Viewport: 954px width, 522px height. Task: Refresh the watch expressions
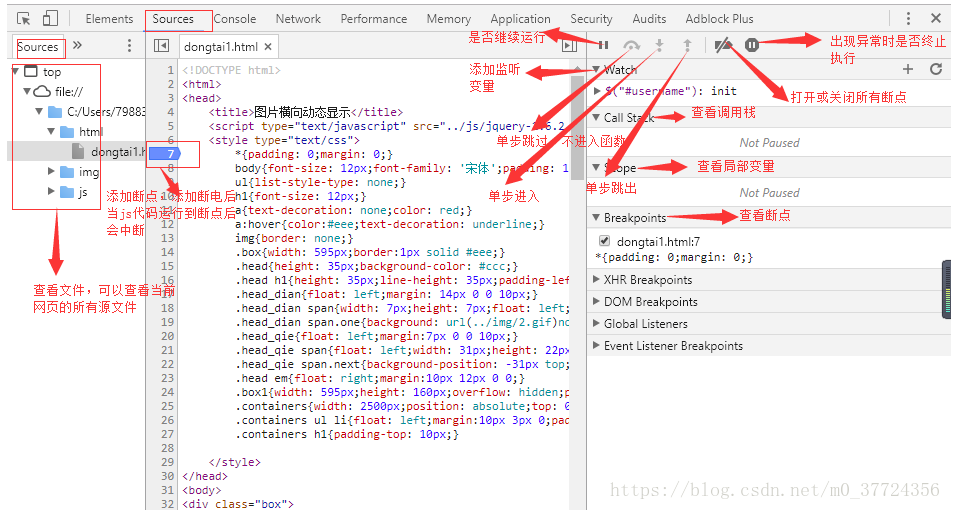point(936,69)
